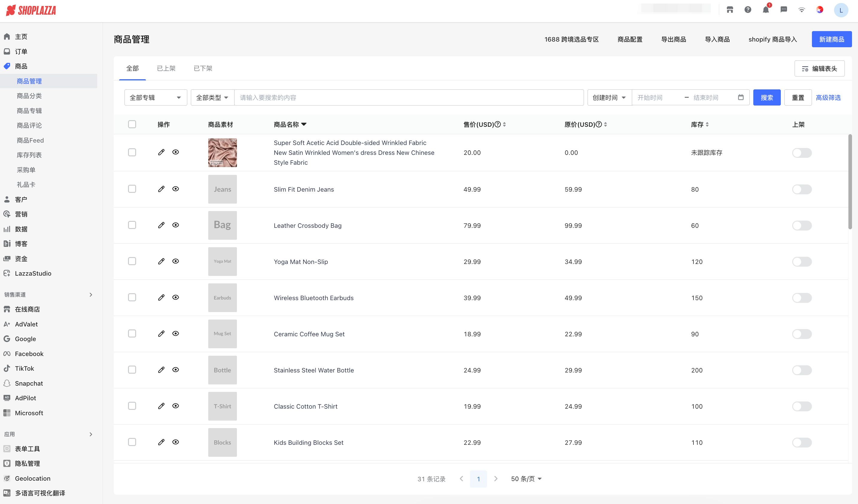
Task: Open the notifications bell
Action: click(x=766, y=10)
